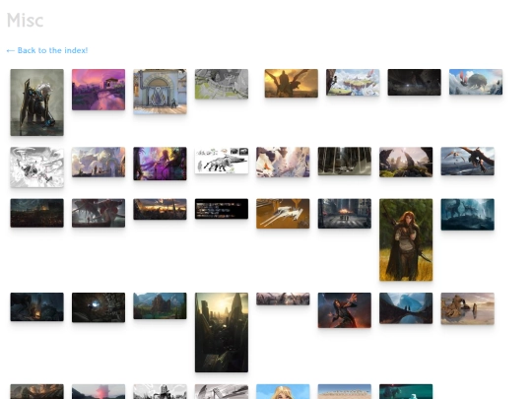Open the purple-haired figure colorful thumbnail

tap(160, 164)
